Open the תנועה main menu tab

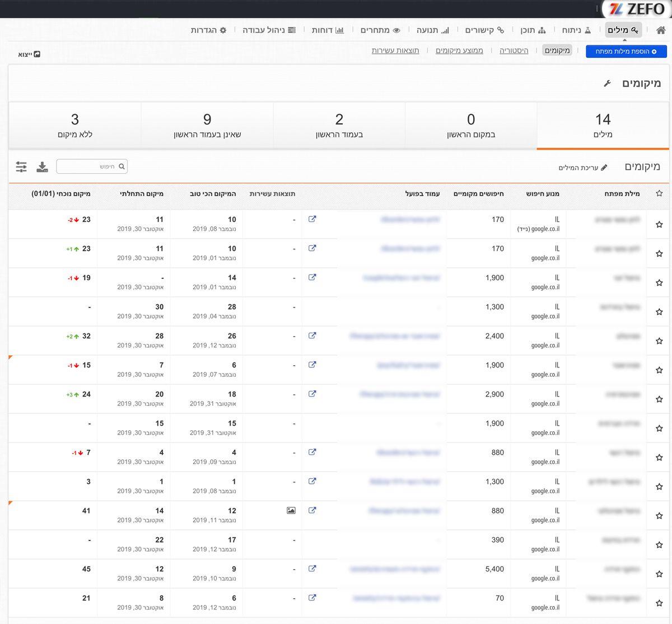coord(432,30)
